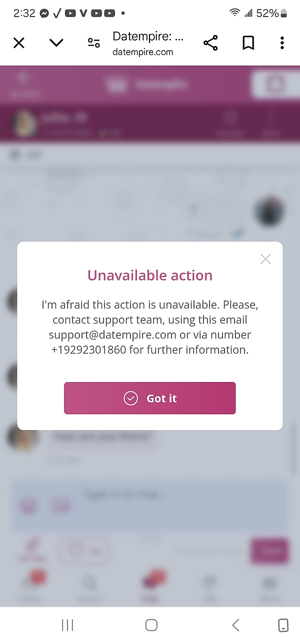300x644 pixels.
Task: Open the three-dot overflow menu
Action: [x=282, y=43]
